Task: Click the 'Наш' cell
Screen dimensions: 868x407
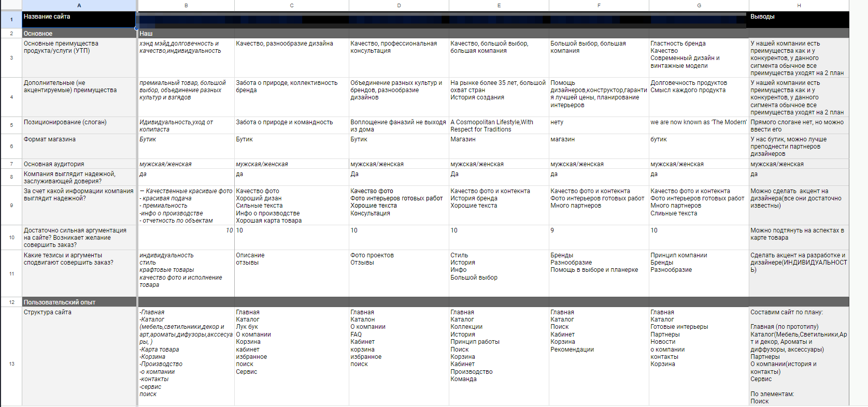Action: pyautogui.click(x=186, y=34)
